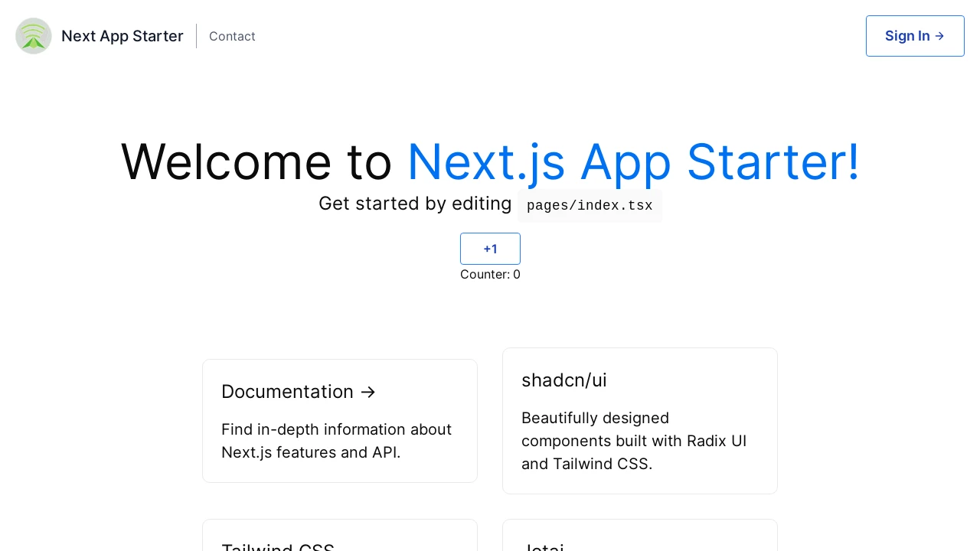Click the Sign In button

(x=915, y=36)
